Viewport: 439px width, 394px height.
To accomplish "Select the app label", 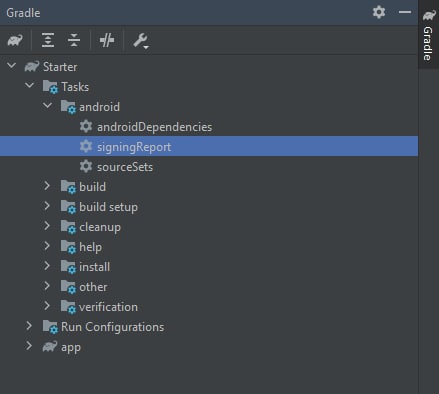I will [71, 348].
